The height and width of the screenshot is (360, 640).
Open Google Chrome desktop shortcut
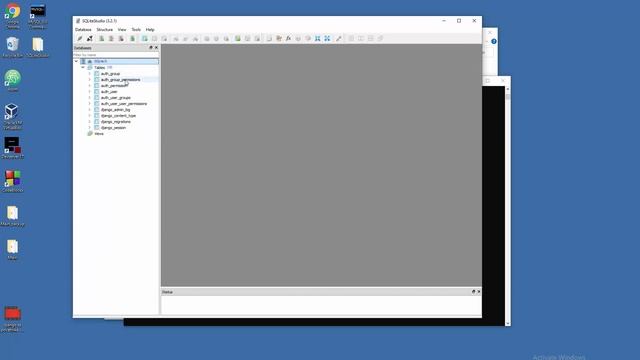pos(13,16)
